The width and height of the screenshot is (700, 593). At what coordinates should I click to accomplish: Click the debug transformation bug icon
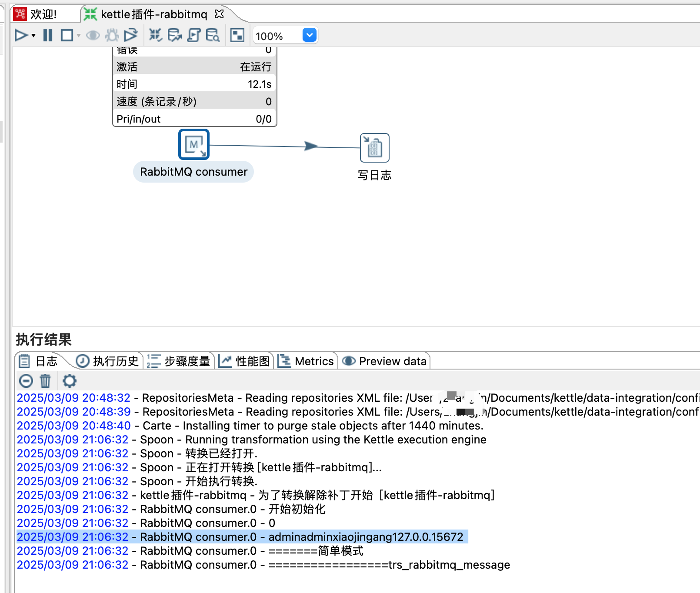point(112,35)
